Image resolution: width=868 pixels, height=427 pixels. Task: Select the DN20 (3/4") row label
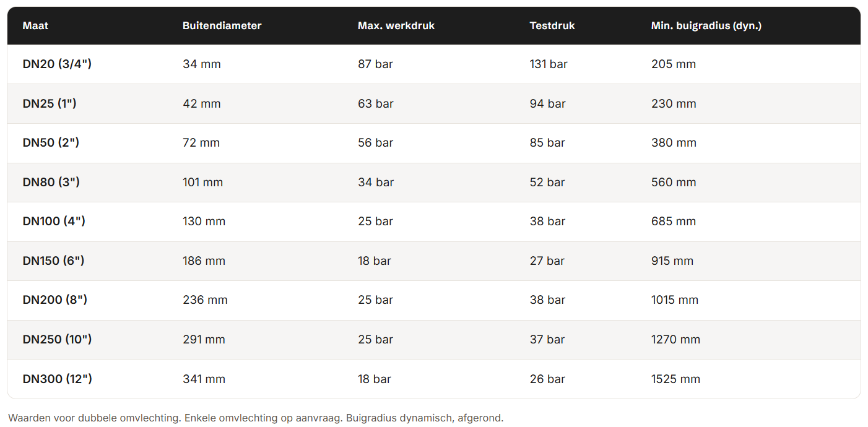click(x=57, y=64)
